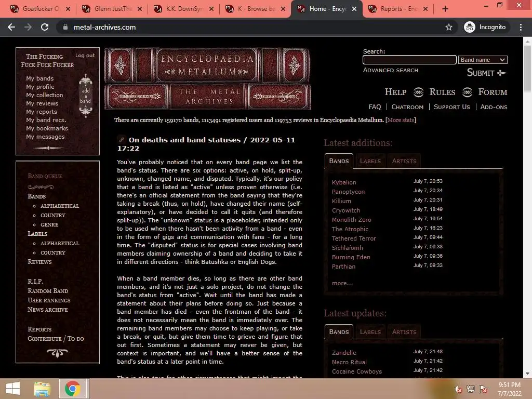Open My messages in the user menu
The image size is (532, 399).
[45, 137]
